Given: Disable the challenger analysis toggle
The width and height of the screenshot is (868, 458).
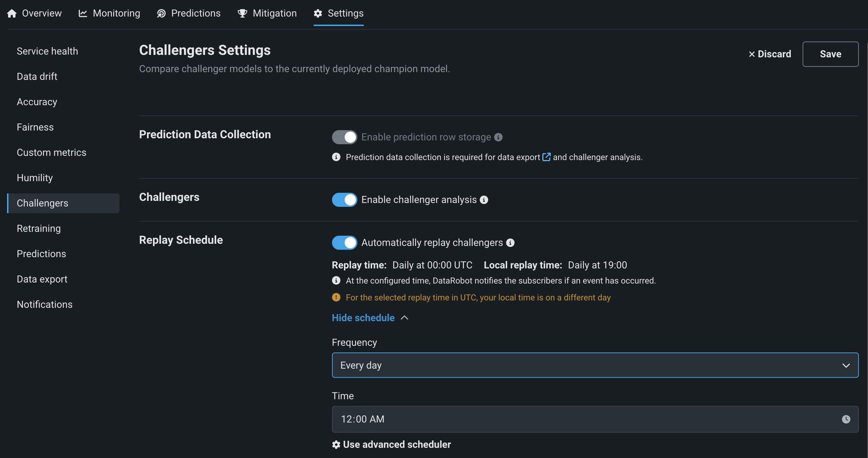Looking at the screenshot, I should [x=344, y=200].
